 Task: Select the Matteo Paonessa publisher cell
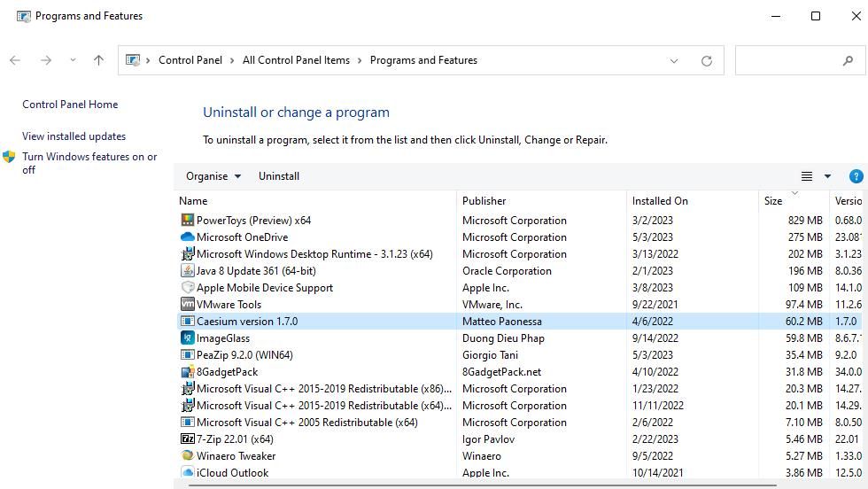tap(502, 322)
